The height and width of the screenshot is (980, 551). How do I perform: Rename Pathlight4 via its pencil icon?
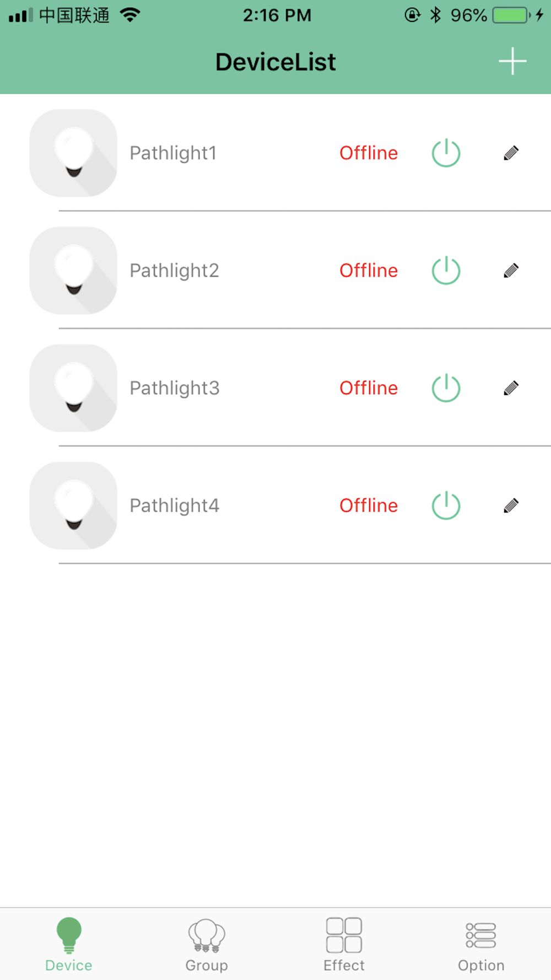(x=511, y=505)
